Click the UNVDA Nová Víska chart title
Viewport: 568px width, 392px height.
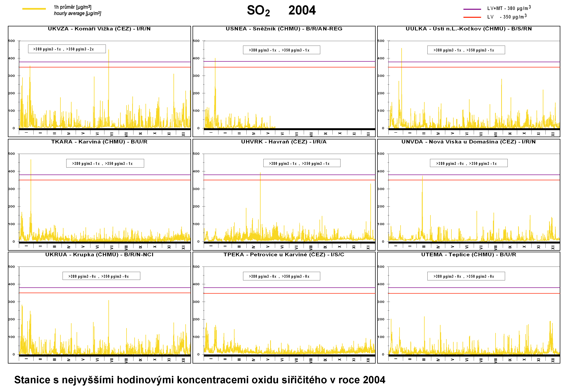pyautogui.click(x=468, y=142)
